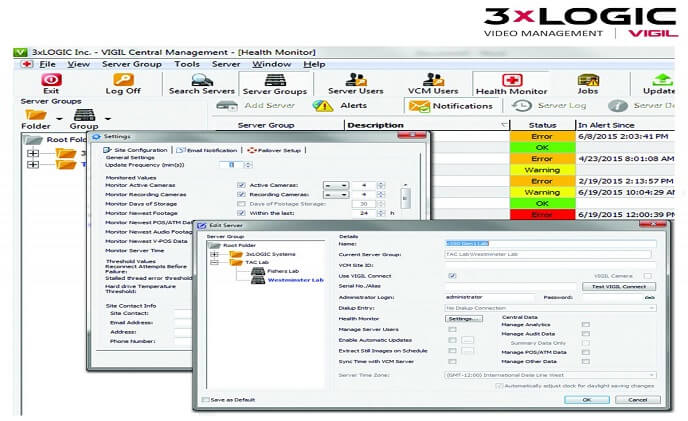
Task: Enable Manage Server Users checkbox
Action: click(x=452, y=329)
